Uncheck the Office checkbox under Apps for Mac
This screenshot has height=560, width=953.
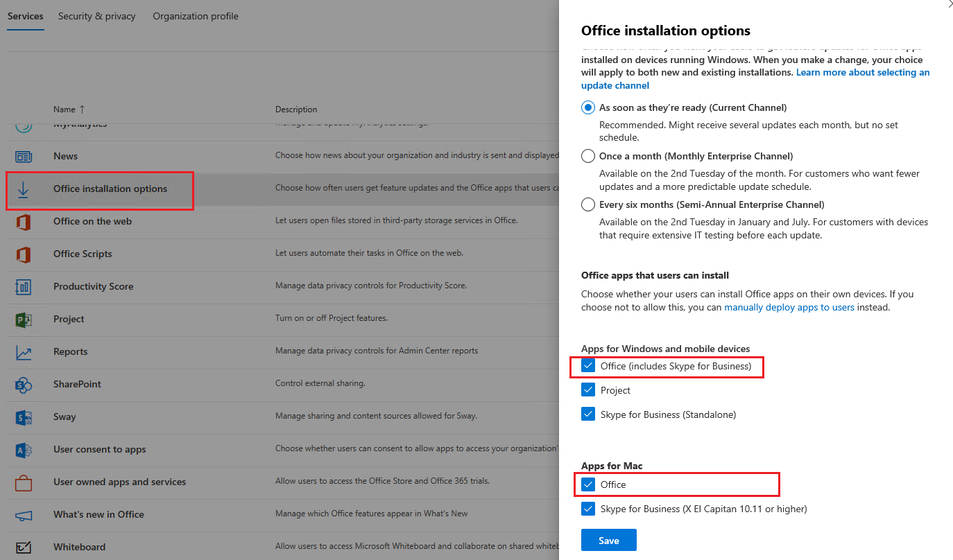(x=588, y=484)
